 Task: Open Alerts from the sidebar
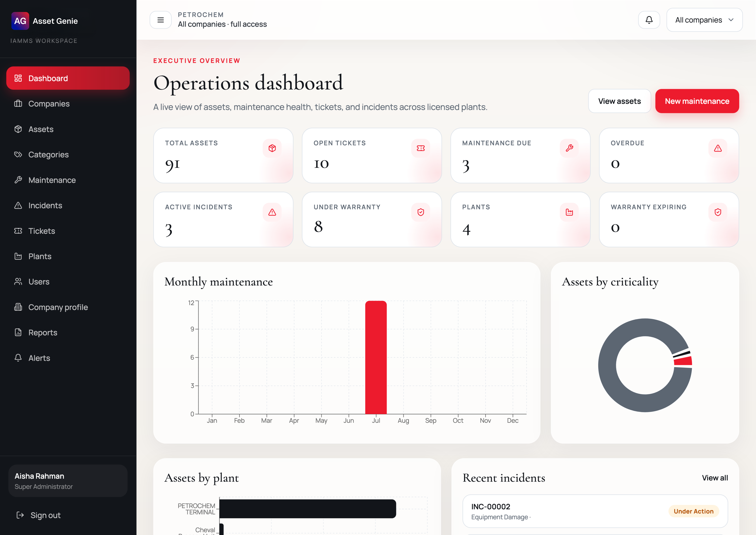coord(68,358)
